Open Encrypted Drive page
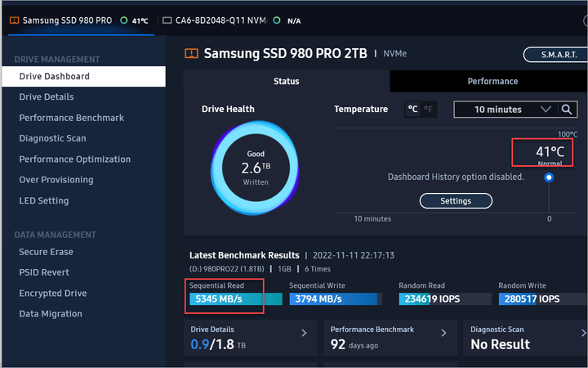 tap(53, 294)
